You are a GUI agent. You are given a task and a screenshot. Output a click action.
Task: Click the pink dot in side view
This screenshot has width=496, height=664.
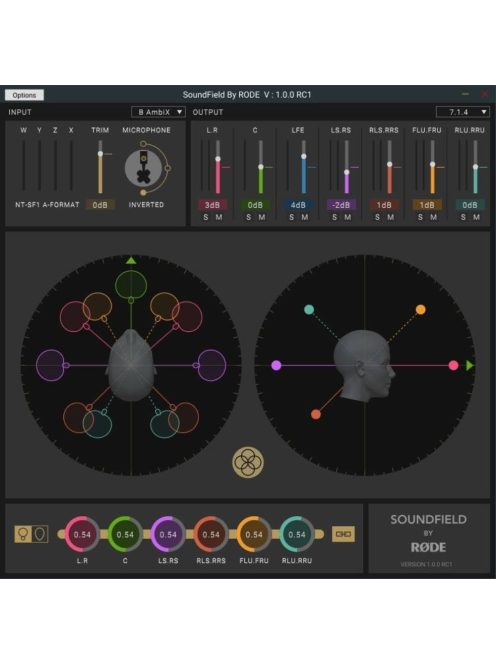pyautogui.click(x=453, y=365)
